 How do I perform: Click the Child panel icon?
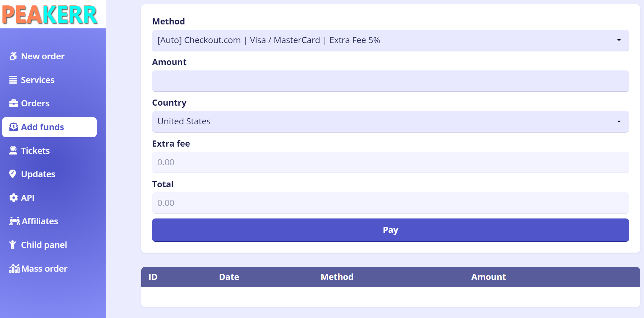13,245
